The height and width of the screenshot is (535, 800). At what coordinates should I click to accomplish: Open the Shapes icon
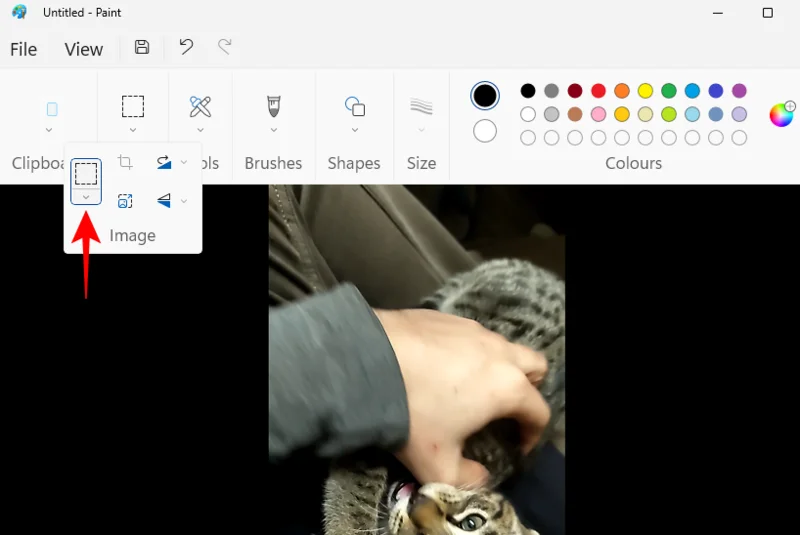point(355,107)
